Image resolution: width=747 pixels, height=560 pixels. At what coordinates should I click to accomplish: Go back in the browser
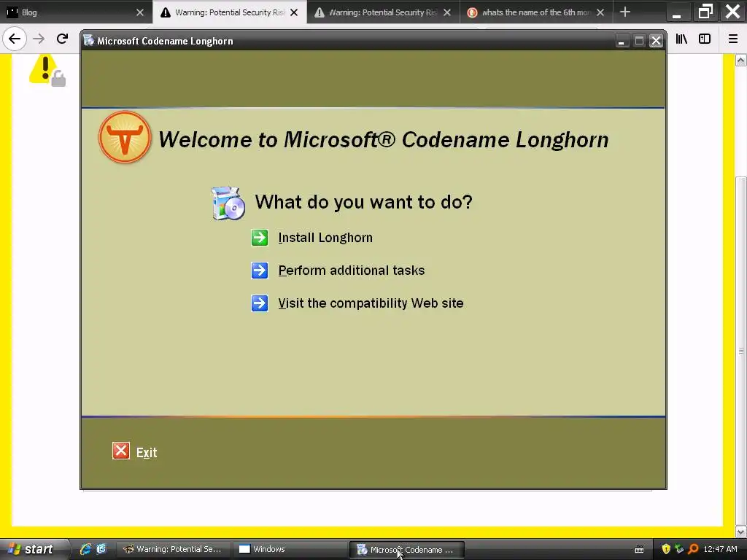(15, 39)
